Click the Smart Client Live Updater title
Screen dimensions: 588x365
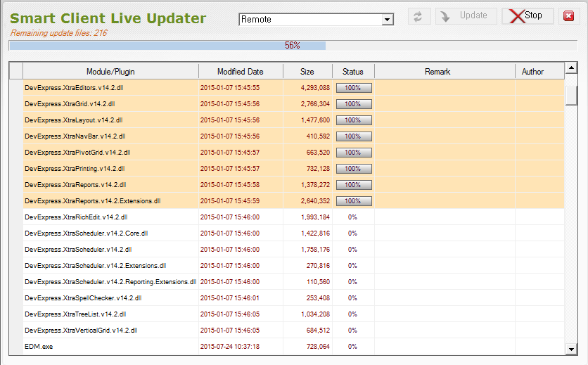coord(108,18)
